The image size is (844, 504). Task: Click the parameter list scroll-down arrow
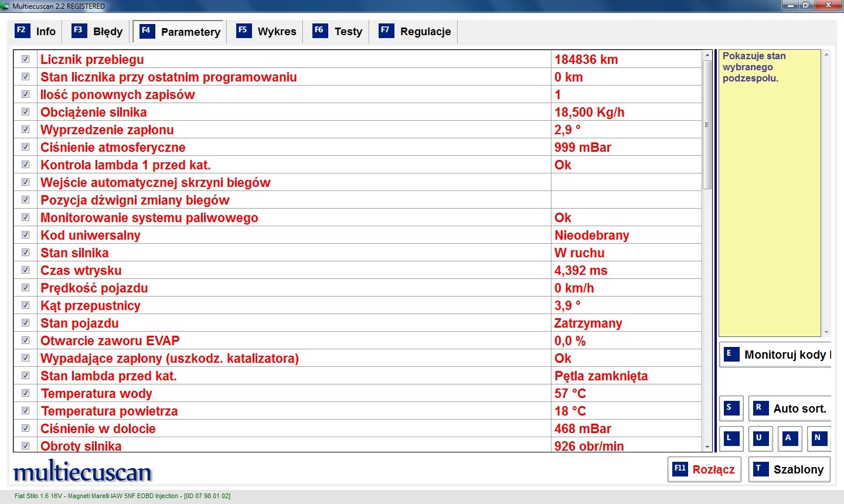[x=707, y=447]
